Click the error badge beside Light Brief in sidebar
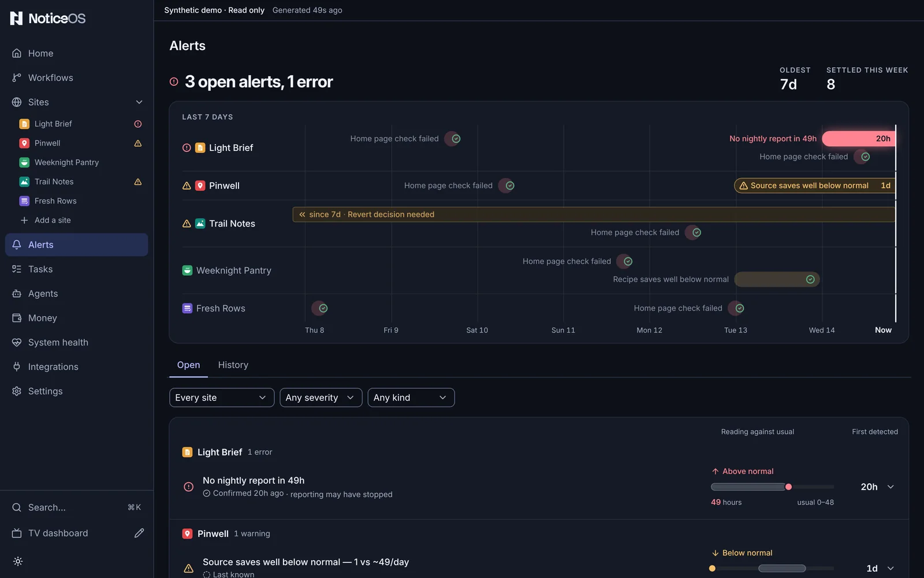This screenshot has width=924, height=578. [x=138, y=124]
